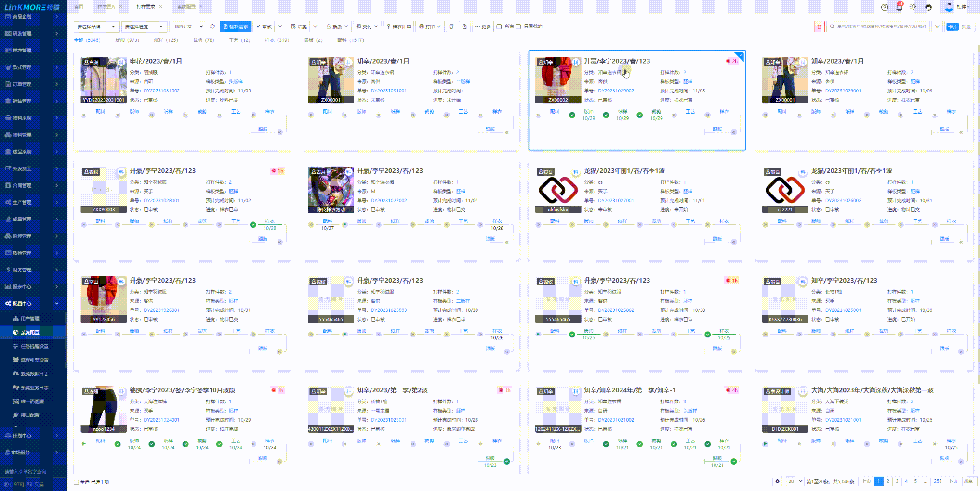Open the 请选择品牌 brand dropdown
The height and width of the screenshot is (491, 980).
[96, 27]
